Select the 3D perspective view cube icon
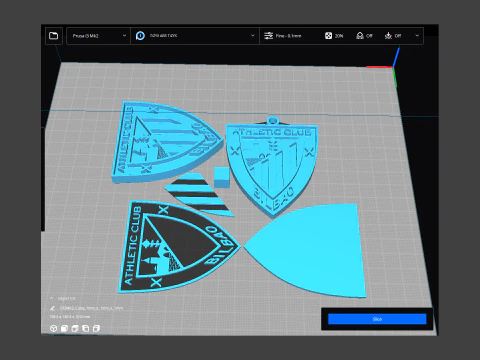The width and height of the screenshot is (480, 360). (53, 328)
